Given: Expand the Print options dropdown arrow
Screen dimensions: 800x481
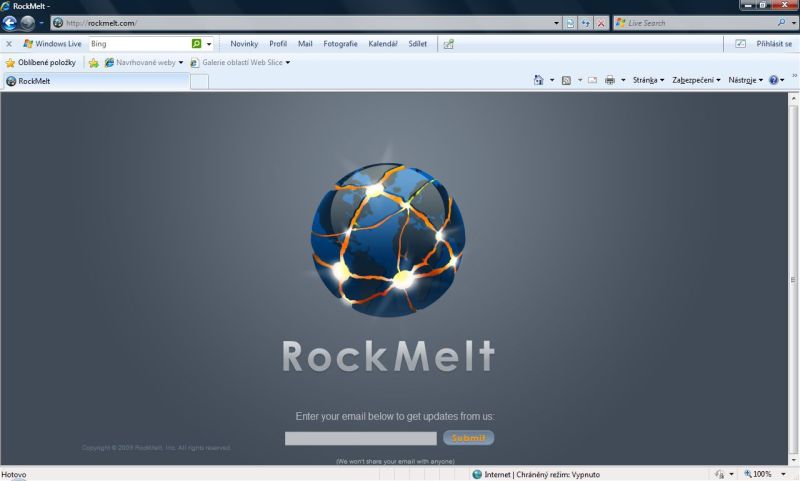Looking at the screenshot, I should click(x=623, y=80).
